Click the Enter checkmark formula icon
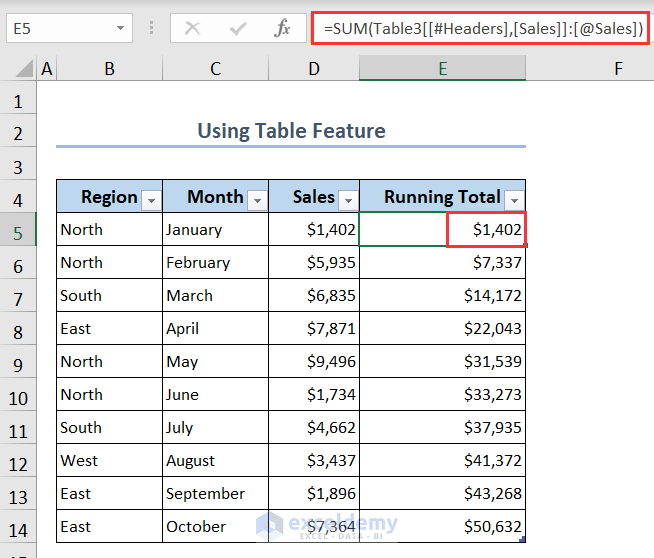The height and width of the screenshot is (558, 654). pyautogui.click(x=238, y=29)
